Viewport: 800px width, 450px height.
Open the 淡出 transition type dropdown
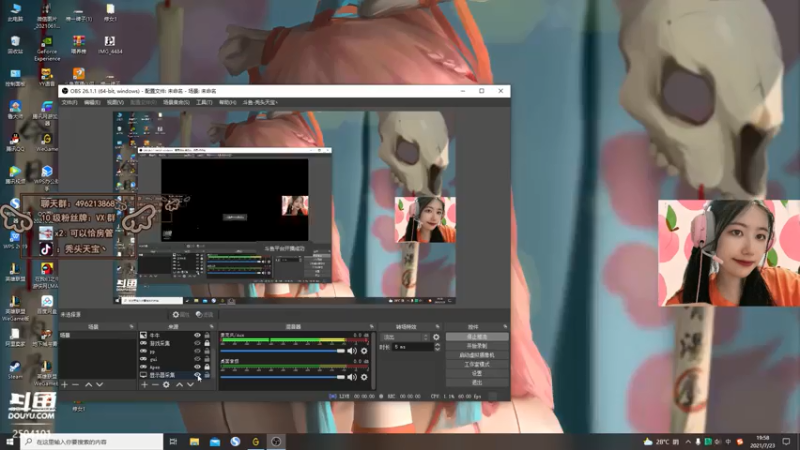[x=406, y=337]
